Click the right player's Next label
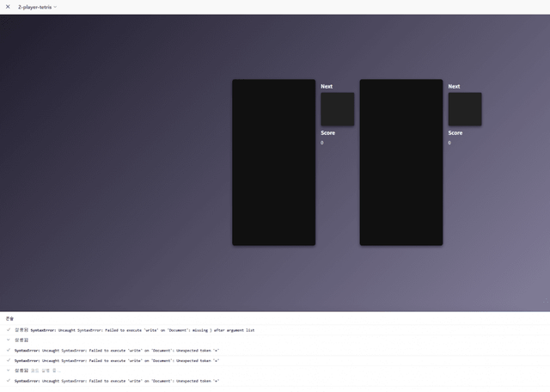550x392 pixels. (454, 86)
